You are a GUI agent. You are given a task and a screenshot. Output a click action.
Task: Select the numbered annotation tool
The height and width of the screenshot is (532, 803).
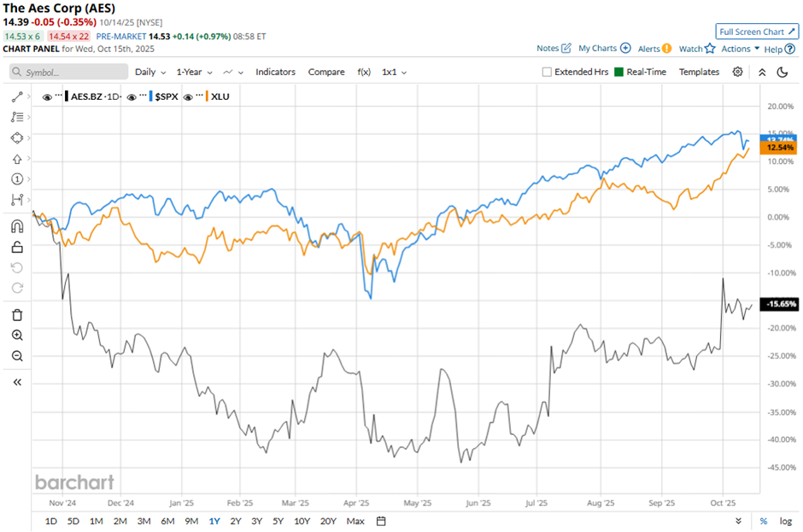17,179
